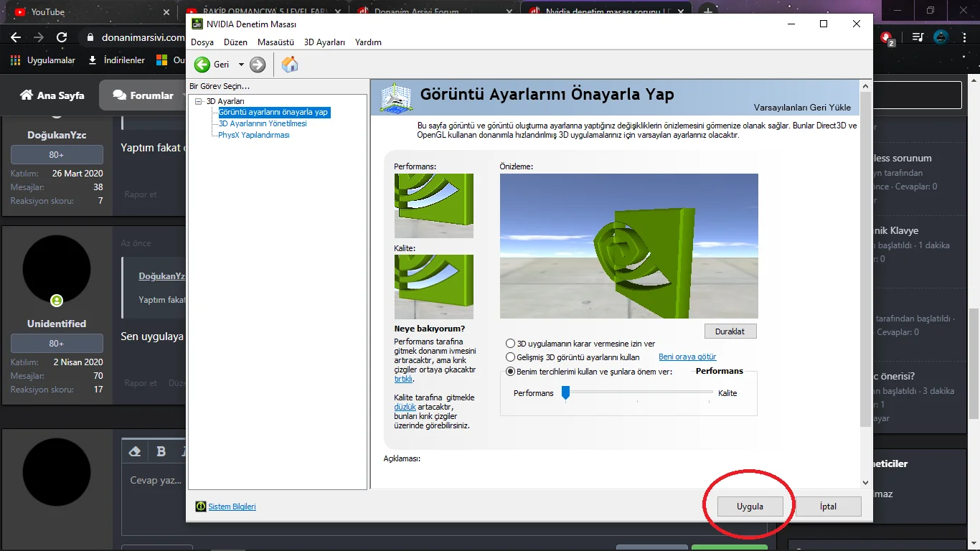
Task: Click the forward navigation arrow icon
Action: [257, 64]
